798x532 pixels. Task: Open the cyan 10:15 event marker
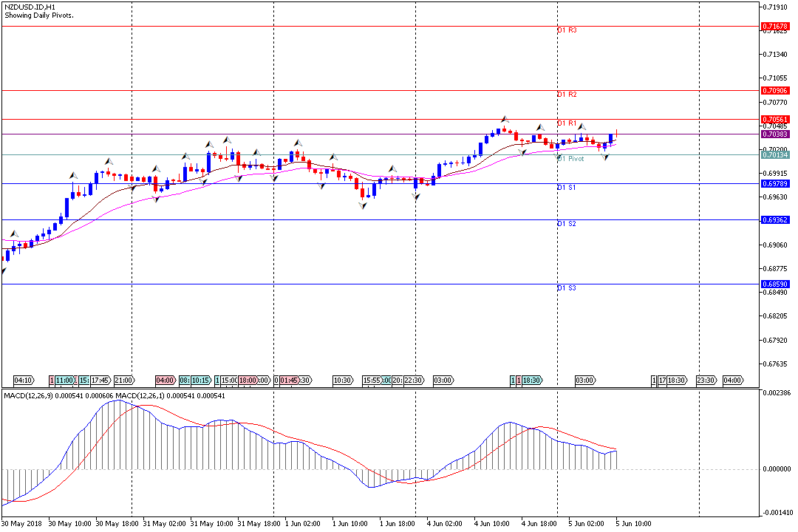[202, 381]
